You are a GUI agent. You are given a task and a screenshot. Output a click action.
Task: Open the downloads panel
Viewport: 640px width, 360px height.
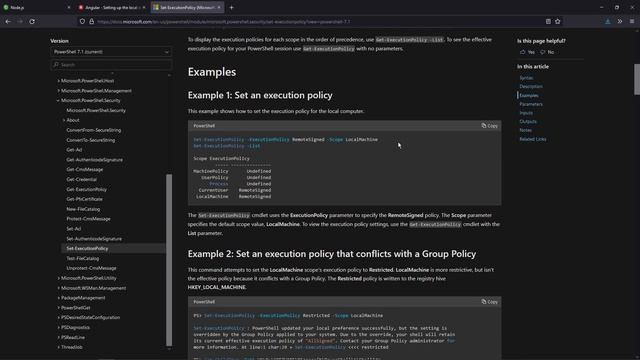608,21
